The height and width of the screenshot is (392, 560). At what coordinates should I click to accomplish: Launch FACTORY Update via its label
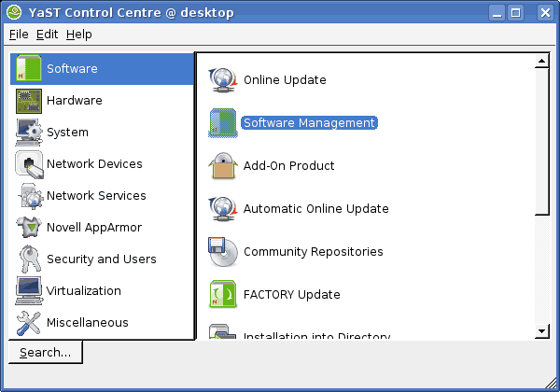pos(292,295)
